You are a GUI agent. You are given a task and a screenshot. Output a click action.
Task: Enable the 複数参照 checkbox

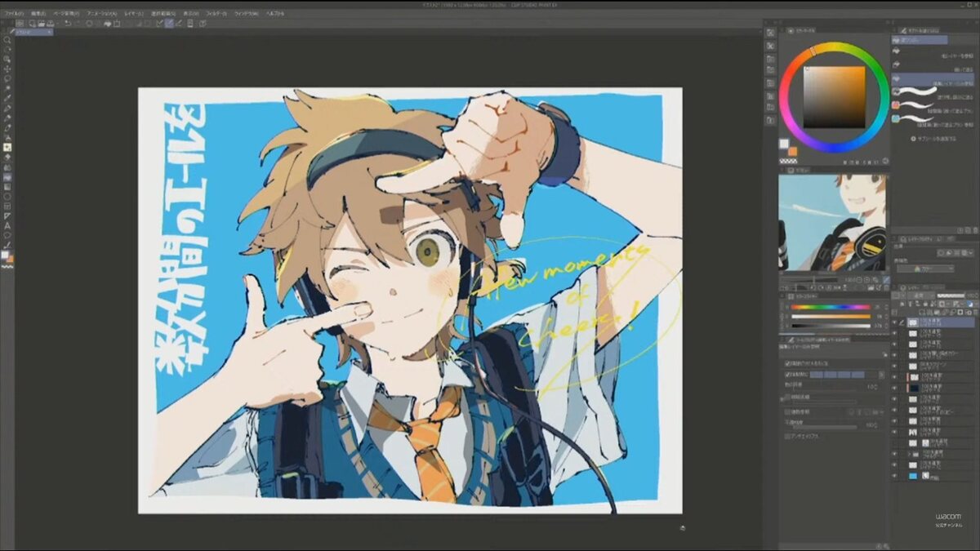point(787,413)
